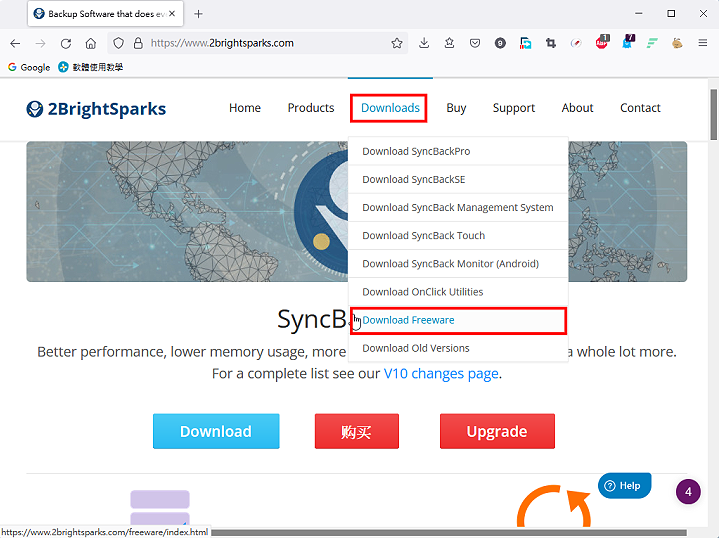Click the red 购买 buy button
Screen dimensions: 721x540
pyautogui.click(x=357, y=431)
